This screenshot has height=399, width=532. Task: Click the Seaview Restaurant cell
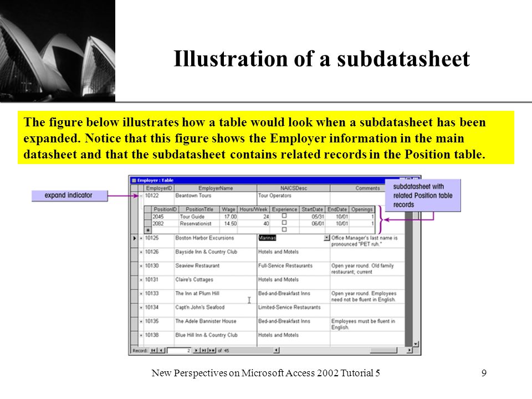(x=216, y=269)
